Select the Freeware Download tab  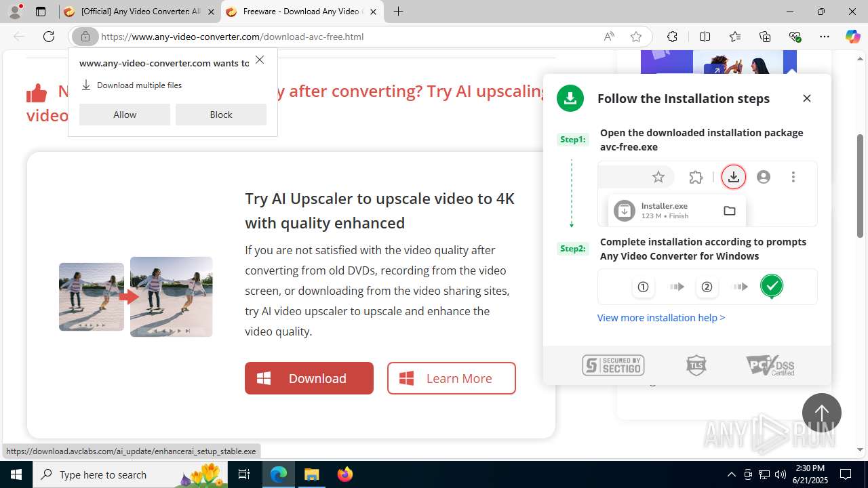[x=302, y=12]
